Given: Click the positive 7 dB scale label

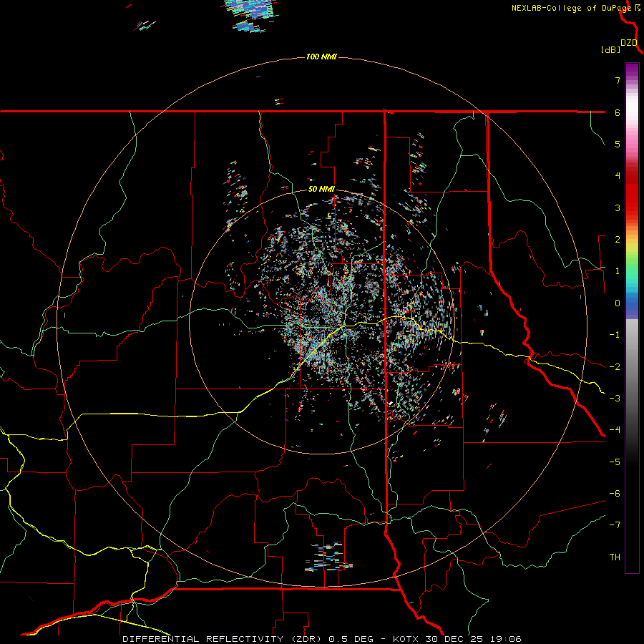Looking at the screenshot, I should click(618, 80).
